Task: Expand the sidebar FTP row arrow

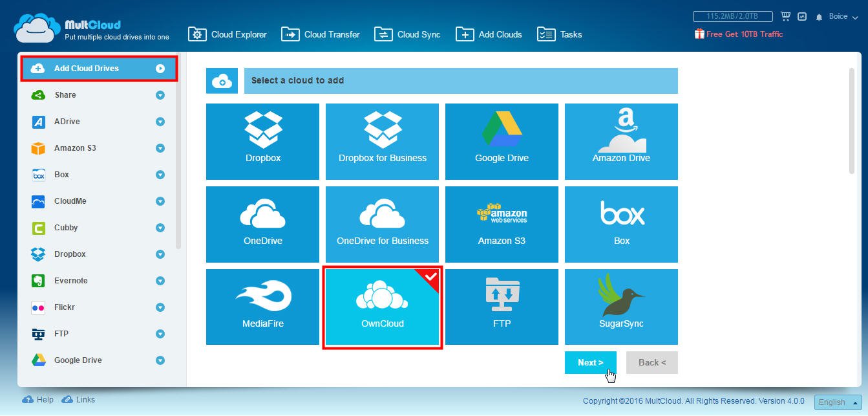Action: 160,334
